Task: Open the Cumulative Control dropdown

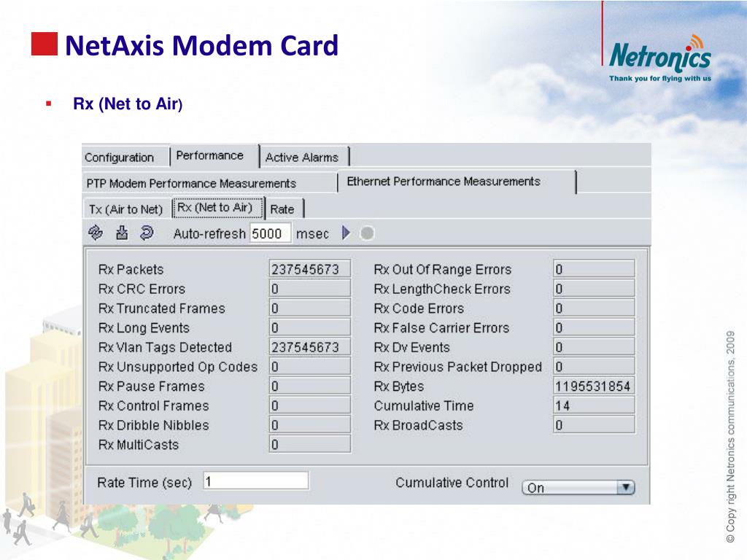Action: pos(578,488)
